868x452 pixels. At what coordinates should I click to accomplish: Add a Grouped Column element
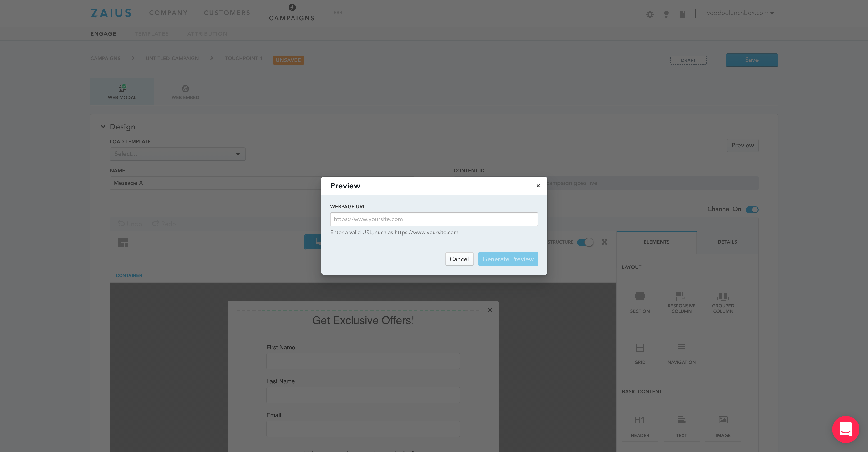coord(723,302)
